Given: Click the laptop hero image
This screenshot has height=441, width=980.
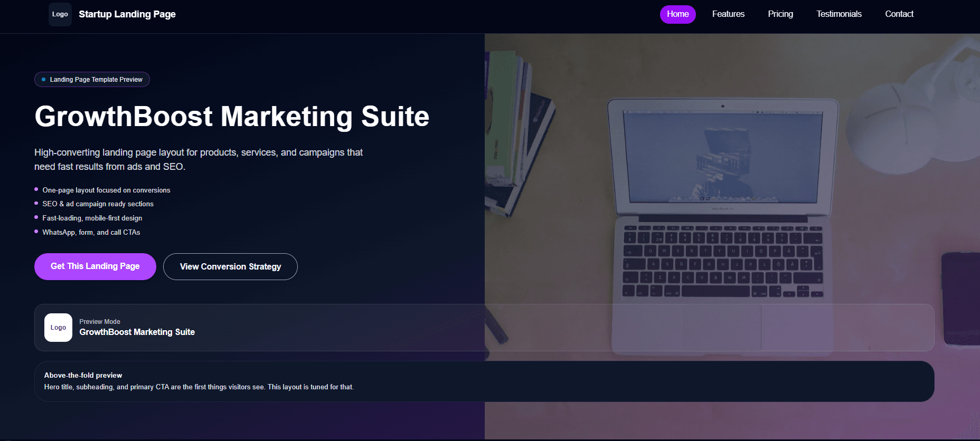Looking at the screenshot, I should click(x=732, y=236).
